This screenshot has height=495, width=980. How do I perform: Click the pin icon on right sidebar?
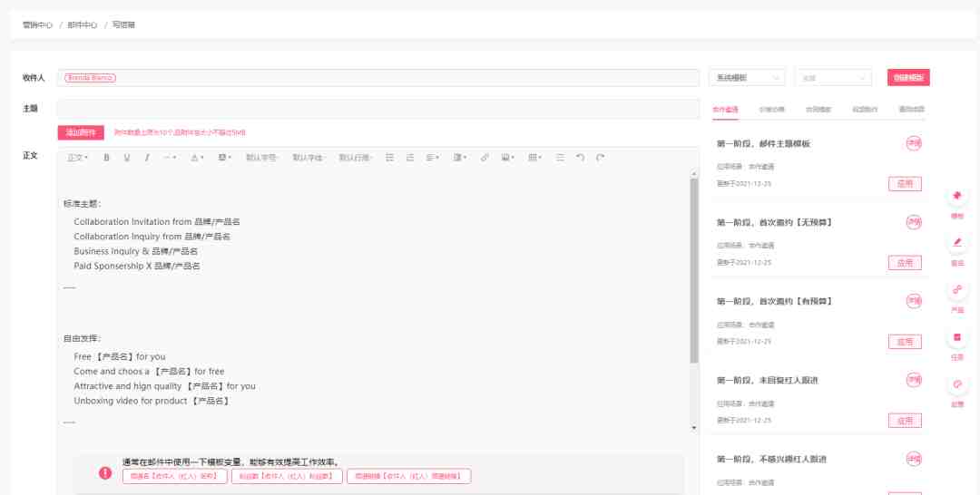(957, 196)
